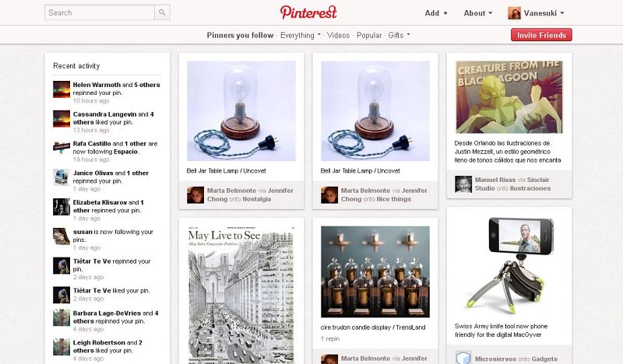Click Manuel Rivas pinner avatar

click(463, 184)
